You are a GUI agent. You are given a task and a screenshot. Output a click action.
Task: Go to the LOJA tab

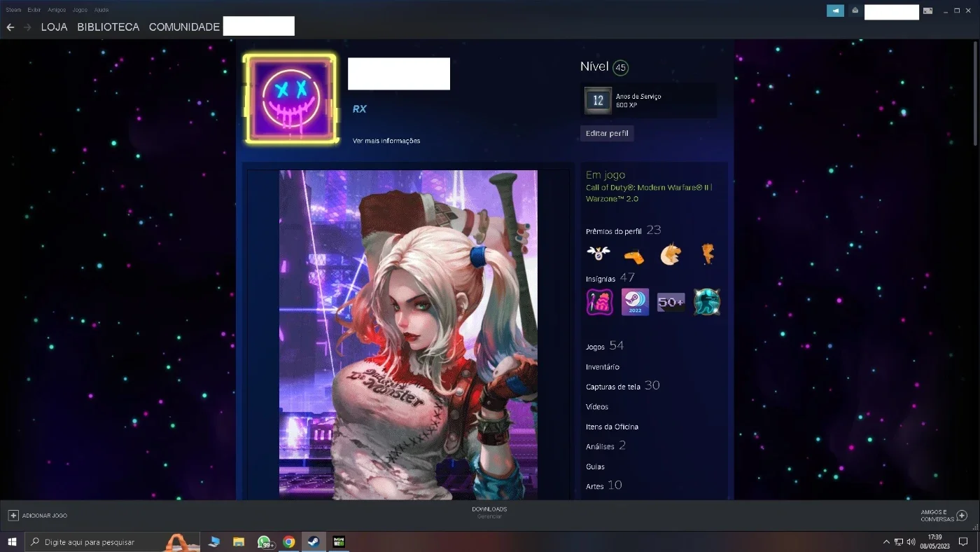[x=55, y=27]
